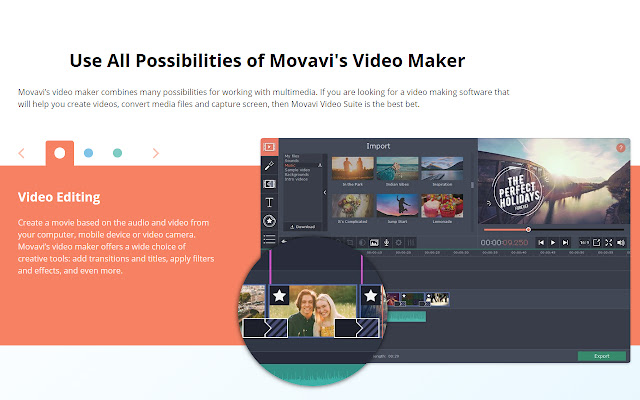The width and height of the screenshot is (640, 400).
Task: Open the Intro videos category
Action: click(x=296, y=179)
